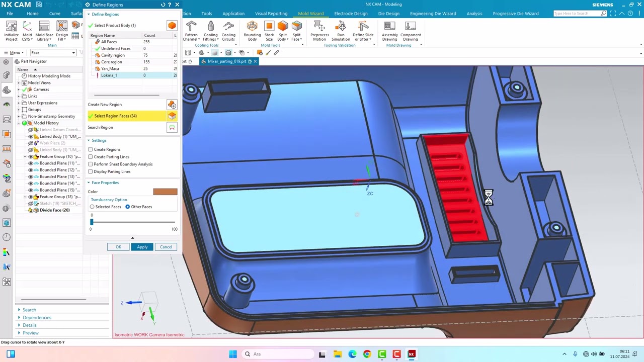This screenshot has height=362, width=644.
Task: Collapse the Model History node
Action: (x=19, y=123)
